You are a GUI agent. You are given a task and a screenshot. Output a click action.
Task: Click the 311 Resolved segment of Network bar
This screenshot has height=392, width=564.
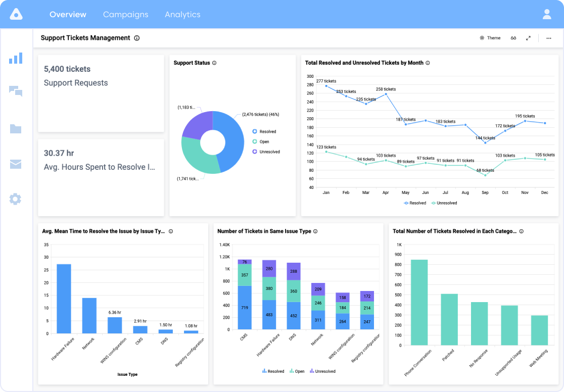318,320
